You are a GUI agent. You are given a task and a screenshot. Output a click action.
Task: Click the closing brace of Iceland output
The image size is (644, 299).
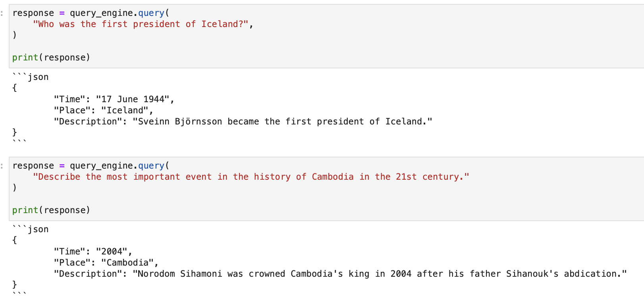tap(15, 132)
